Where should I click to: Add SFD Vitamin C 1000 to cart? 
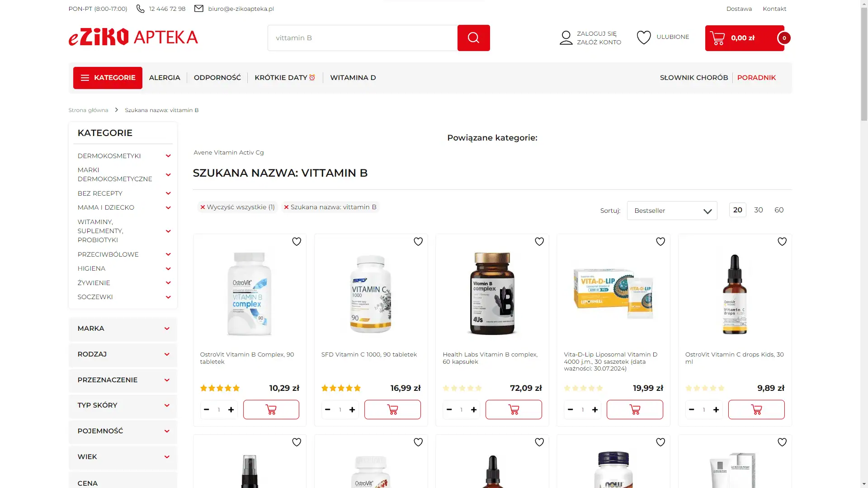pos(392,409)
